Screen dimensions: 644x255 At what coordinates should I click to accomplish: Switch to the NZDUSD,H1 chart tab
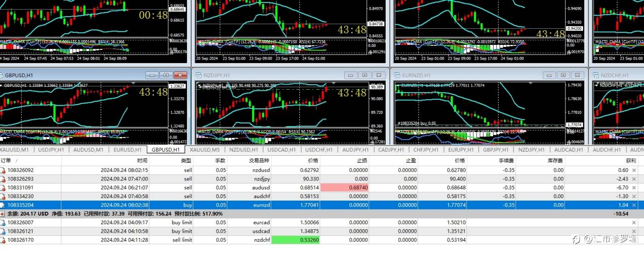[244, 150]
